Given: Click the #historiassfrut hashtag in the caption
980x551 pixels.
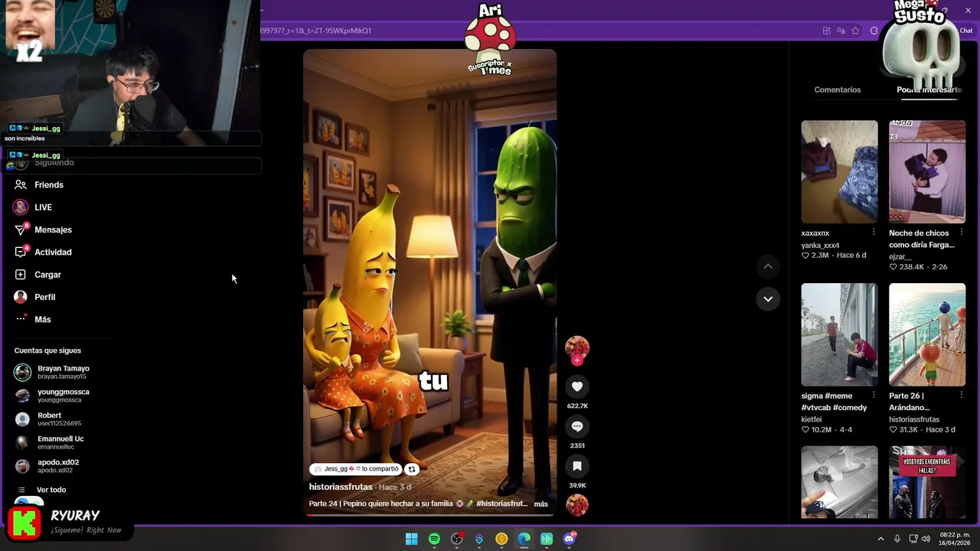Looking at the screenshot, I should 501,504.
